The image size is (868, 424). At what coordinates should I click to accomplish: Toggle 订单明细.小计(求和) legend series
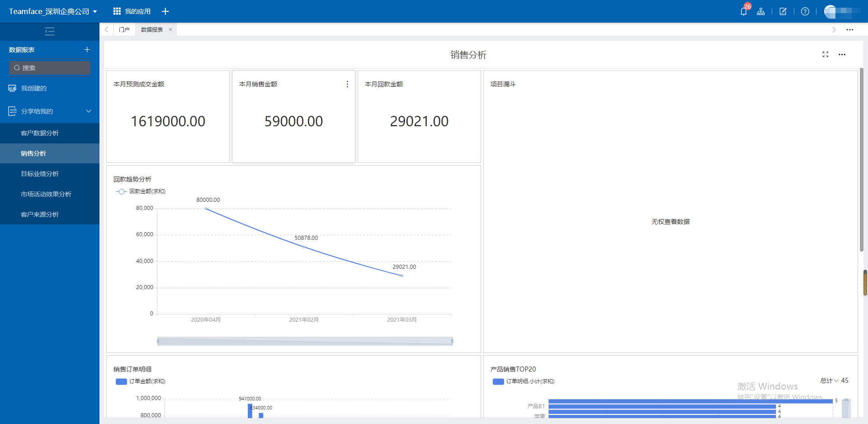(x=524, y=381)
